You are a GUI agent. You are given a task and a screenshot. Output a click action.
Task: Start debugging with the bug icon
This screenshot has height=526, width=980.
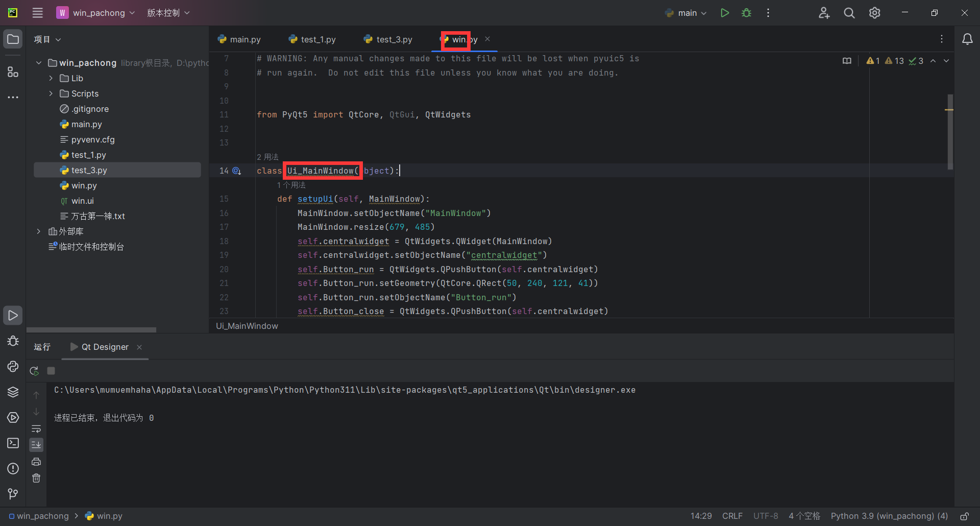[746, 13]
